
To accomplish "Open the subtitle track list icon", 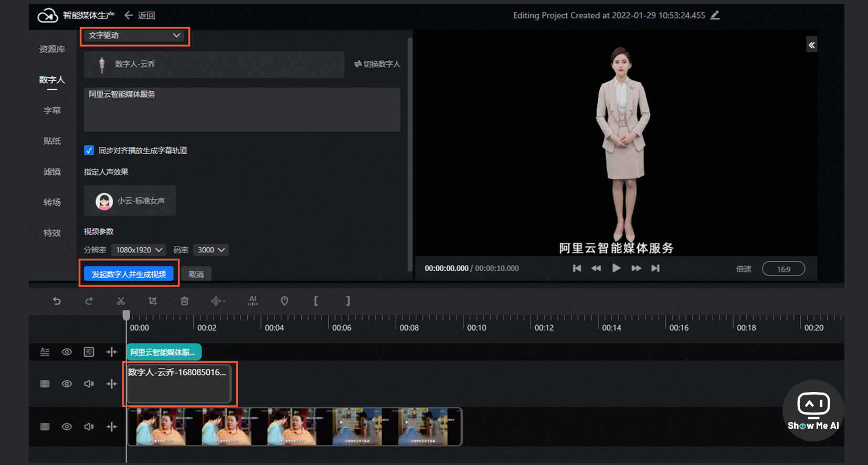I will click(x=89, y=352).
